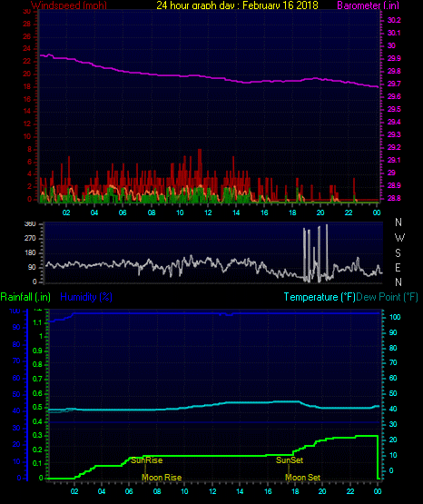
Task: Click the 100 humidity scale value
Action: [15, 311]
